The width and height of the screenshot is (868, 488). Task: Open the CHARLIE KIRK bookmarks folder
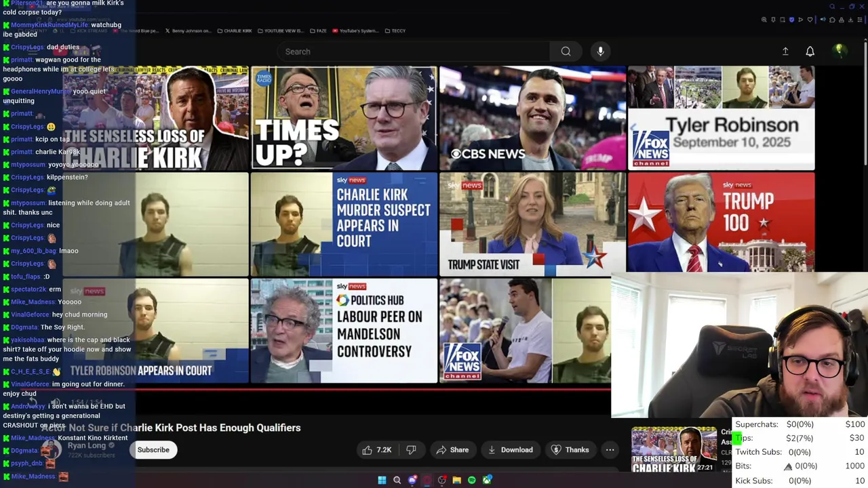point(234,30)
